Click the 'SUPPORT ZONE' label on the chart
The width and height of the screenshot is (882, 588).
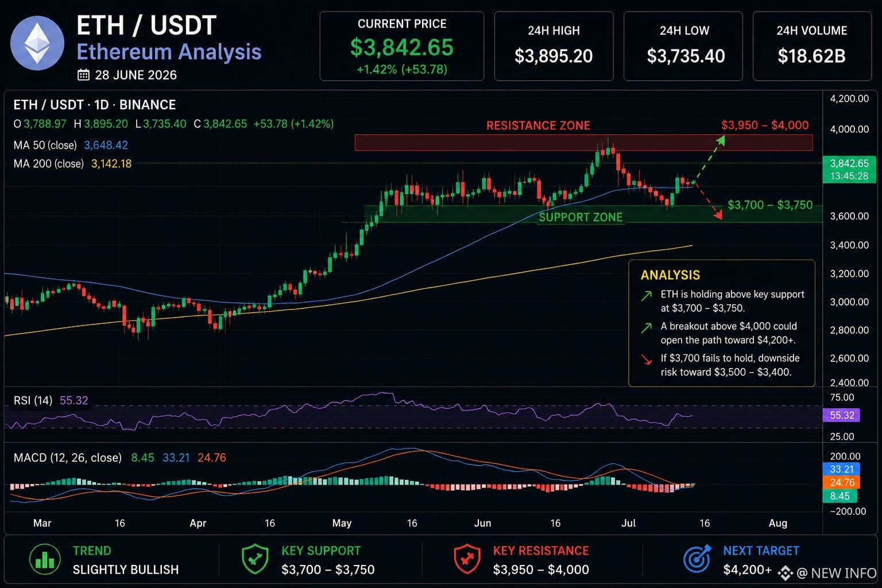pyautogui.click(x=581, y=217)
